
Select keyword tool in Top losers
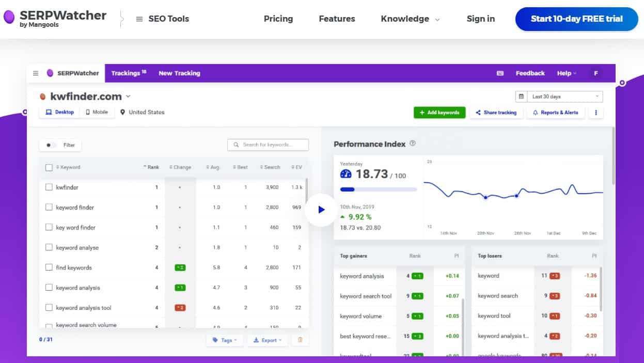[494, 316]
